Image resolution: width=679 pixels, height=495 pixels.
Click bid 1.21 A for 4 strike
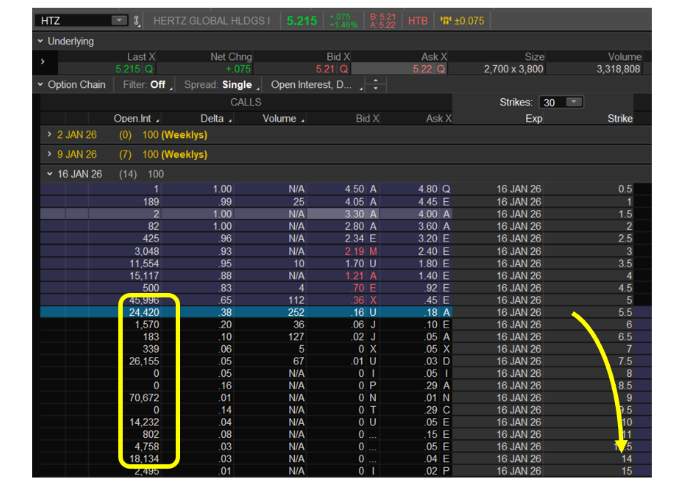tap(361, 276)
